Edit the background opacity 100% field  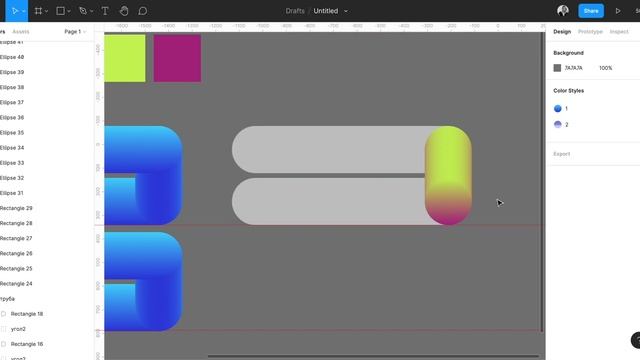(606, 68)
